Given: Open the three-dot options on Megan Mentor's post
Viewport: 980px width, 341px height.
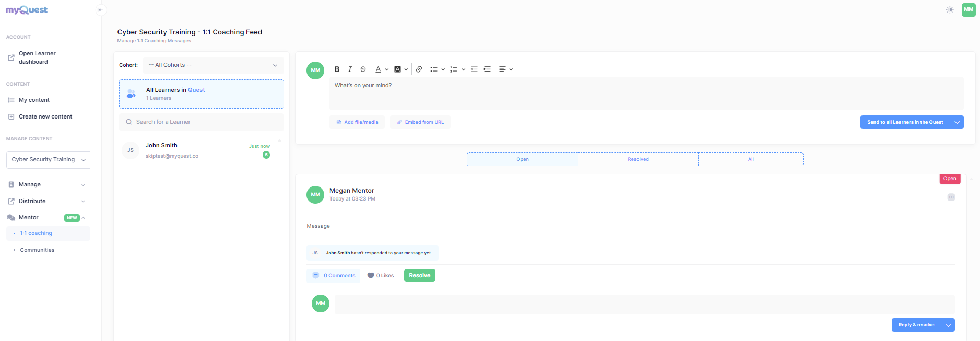Looking at the screenshot, I should coord(951,197).
